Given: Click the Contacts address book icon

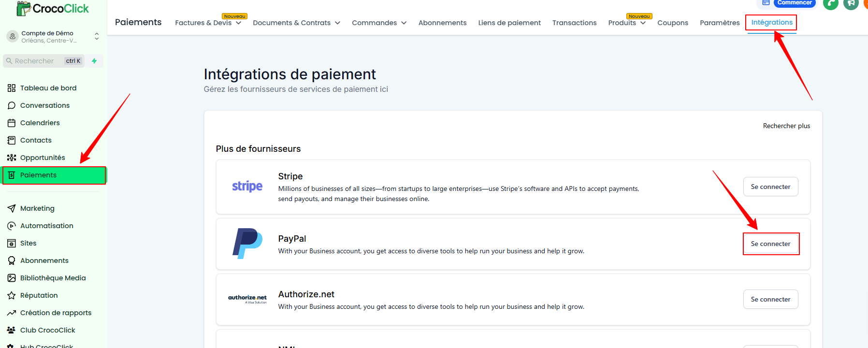Looking at the screenshot, I should tap(12, 140).
